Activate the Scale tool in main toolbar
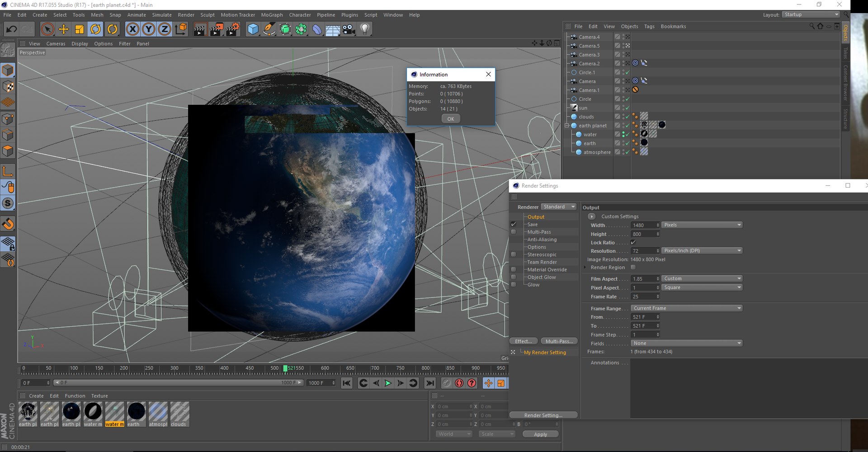868x452 pixels. 80,29
